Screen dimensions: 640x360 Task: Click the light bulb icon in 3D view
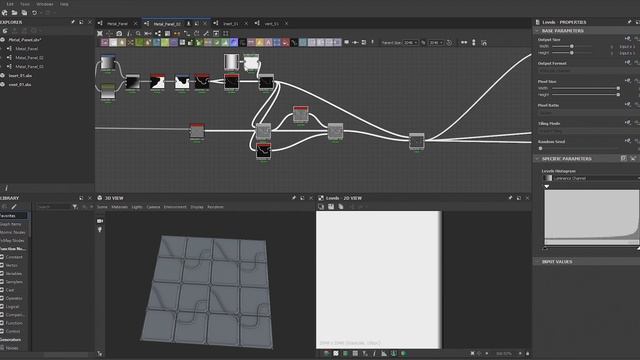tap(100, 230)
